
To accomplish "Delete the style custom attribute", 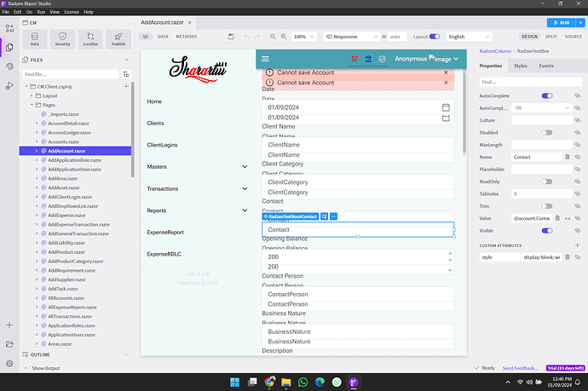I will 568,257.
